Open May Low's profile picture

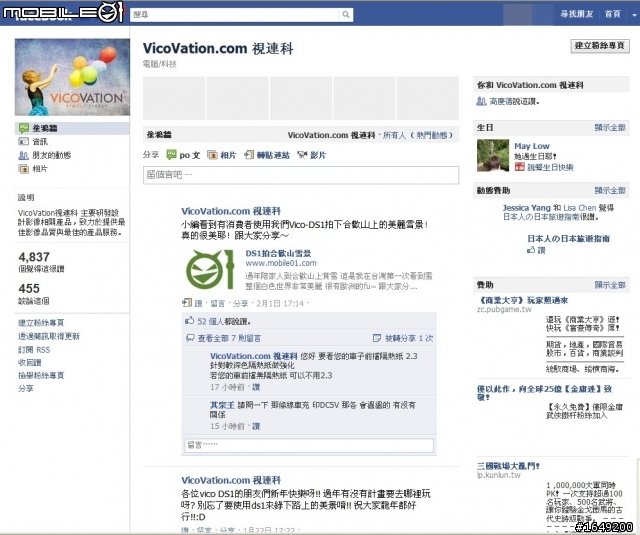point(493,155)
